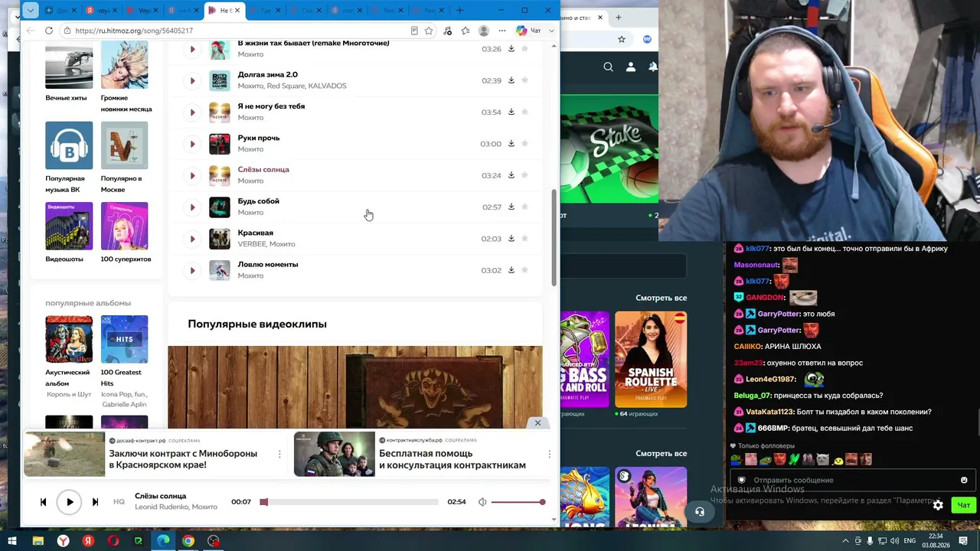
Task: Open a new browser tab
Action: [x=460, y=10]
